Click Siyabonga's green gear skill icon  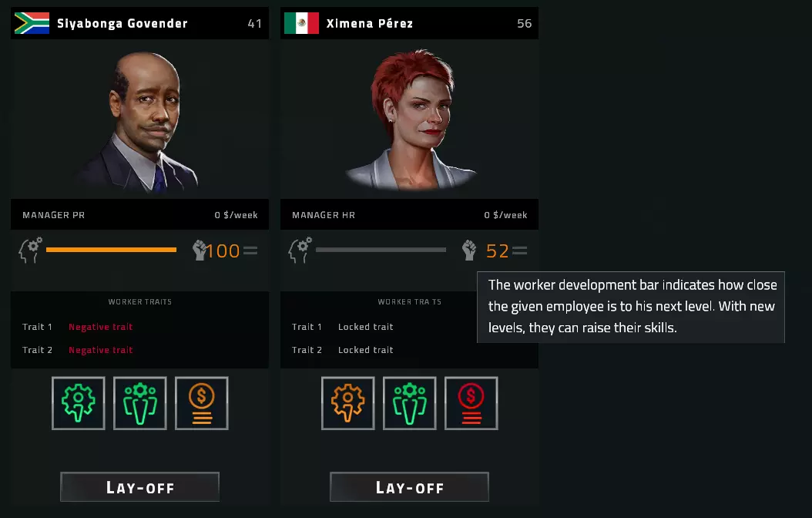tap(79, 403)
